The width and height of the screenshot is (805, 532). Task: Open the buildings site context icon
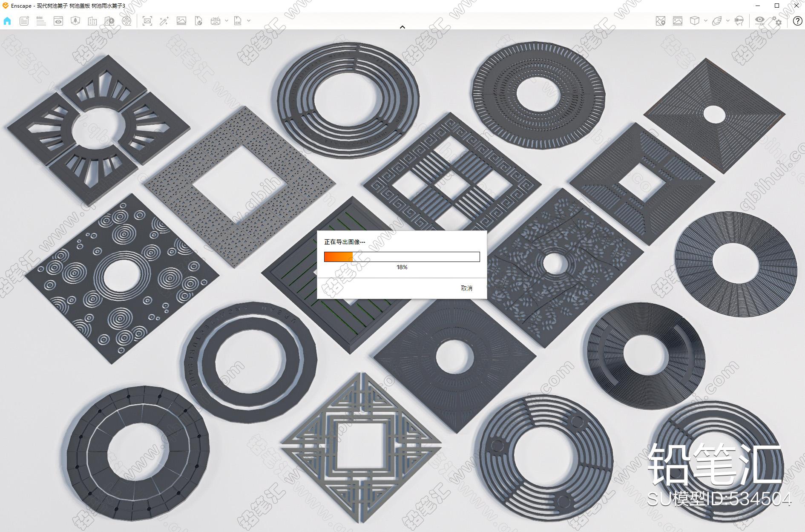(x=92, y=21)
